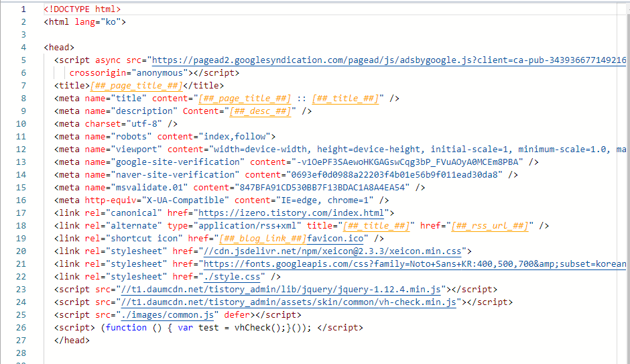Screen dimensions: 630x364
Task: Click the [##_blog_link_##] placeholder
Action: [x=263, y=238]
